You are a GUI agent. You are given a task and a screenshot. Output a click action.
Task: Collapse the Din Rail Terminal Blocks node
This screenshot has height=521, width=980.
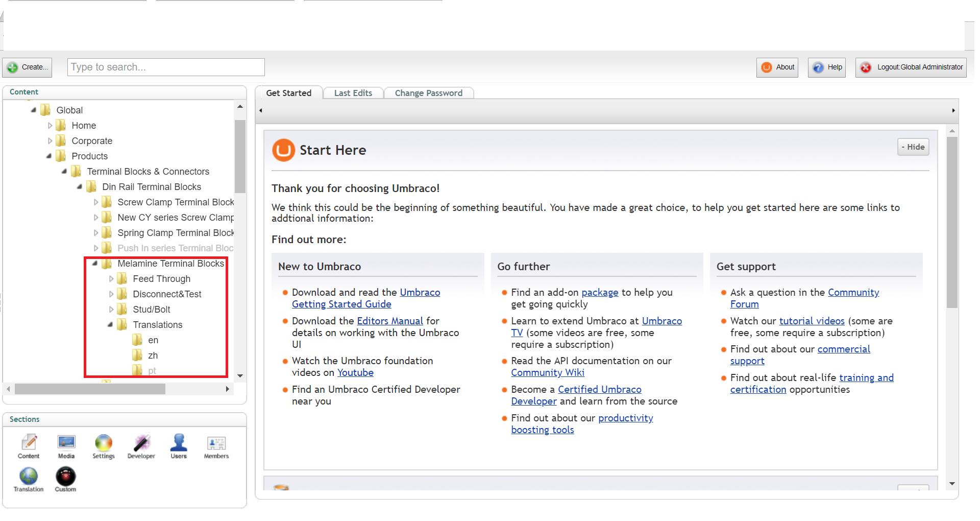(80, 186)
